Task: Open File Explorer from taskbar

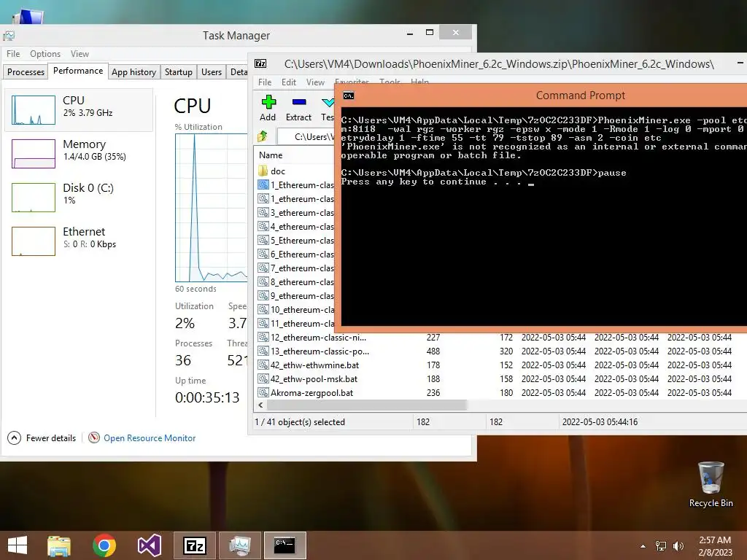Action: (x=59, y=545)
